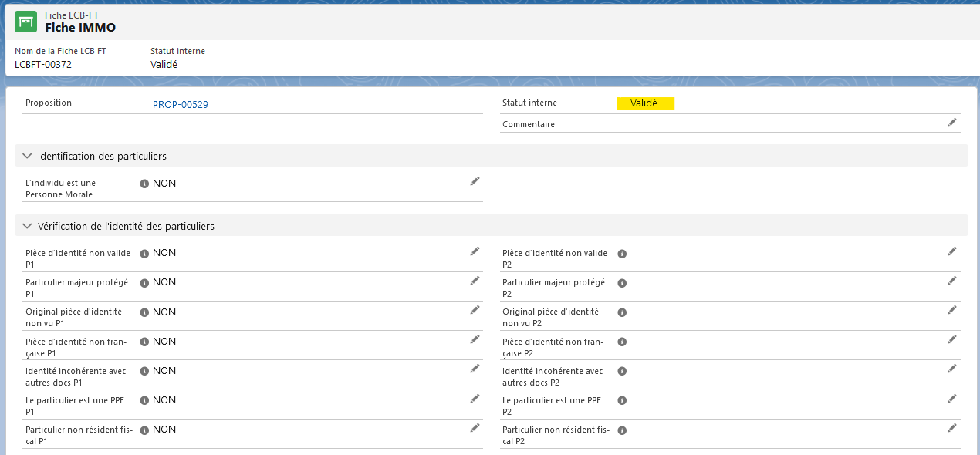Open the PROP-00529 proposition link
Image resolution: width=980 pixels, height=455 pixels.
[181, 105]
